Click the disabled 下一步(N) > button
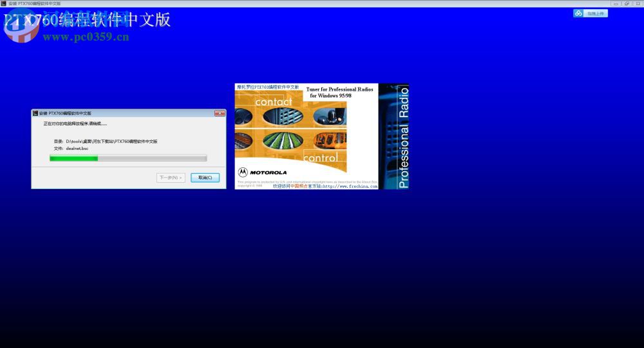This screenshot has height=348, width=644. (x=171, y=178)
